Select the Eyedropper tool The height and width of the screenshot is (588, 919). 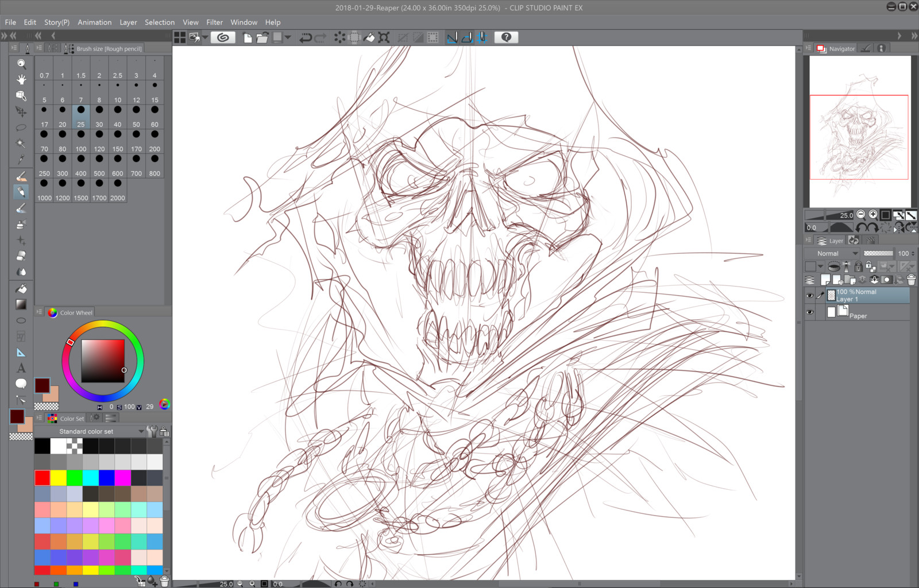tap(21, 159)
